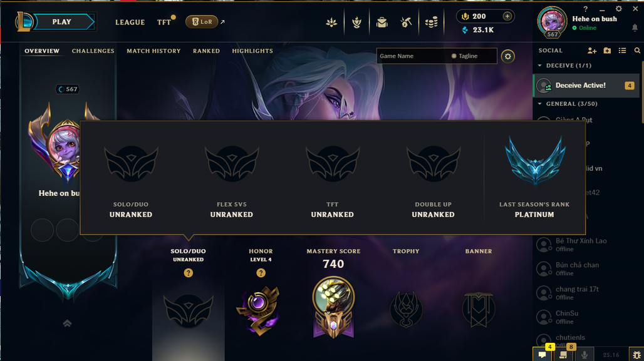
Task: Click the add RP plus button
Action: [x=507, y=16]
